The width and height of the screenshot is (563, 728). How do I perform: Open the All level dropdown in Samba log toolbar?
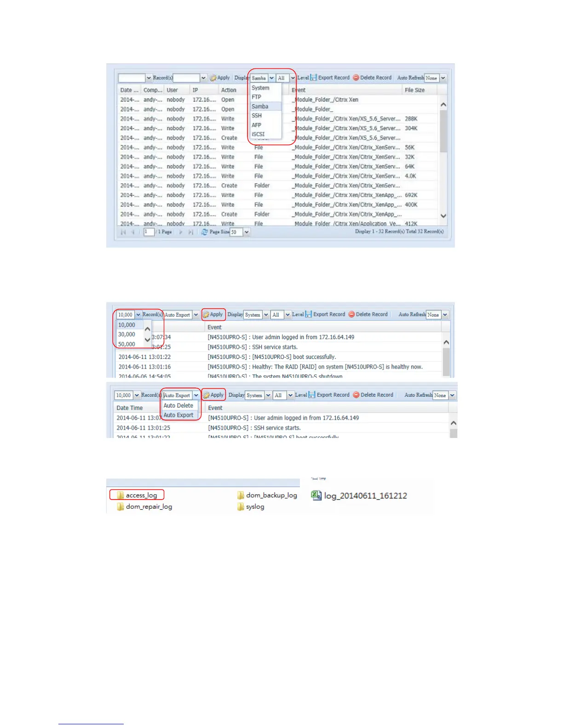pyautogui.click(x=293, y=78)
